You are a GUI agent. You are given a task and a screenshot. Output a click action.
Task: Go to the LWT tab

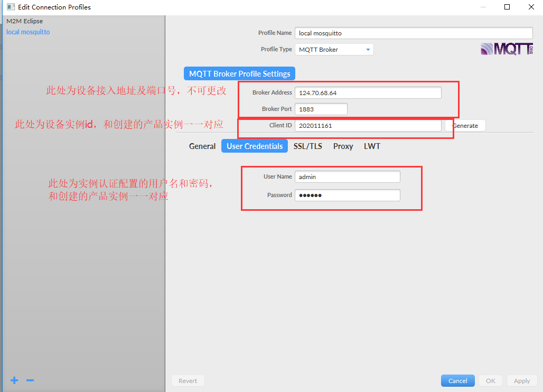coord(372,146)
